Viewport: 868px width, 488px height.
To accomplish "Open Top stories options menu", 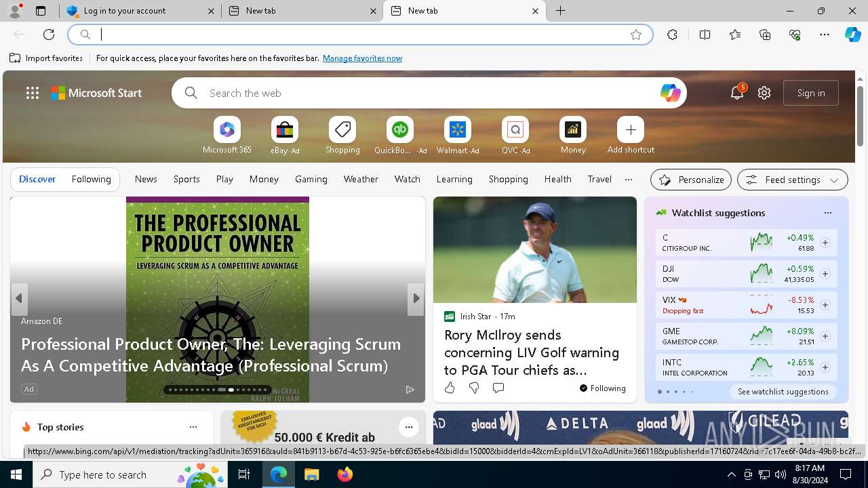I will pos(193,427).
